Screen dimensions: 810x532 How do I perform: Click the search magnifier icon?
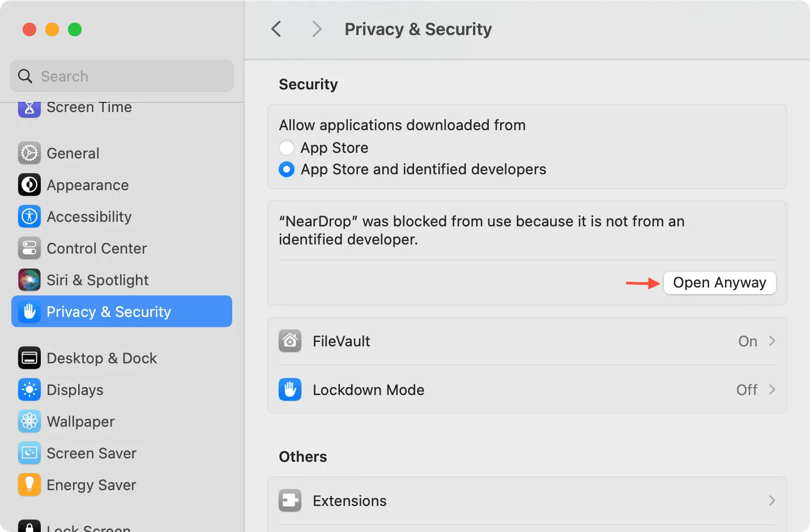pos(25,76)
